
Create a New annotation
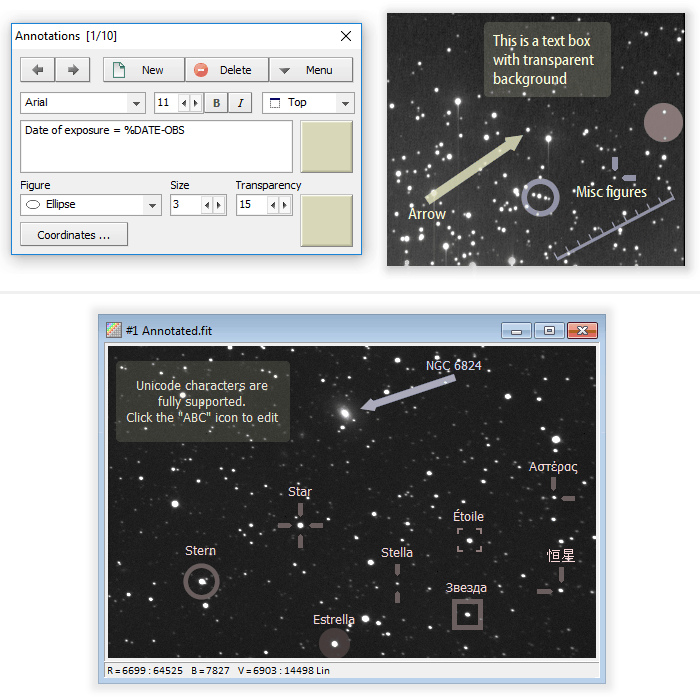tap(143, 70)
